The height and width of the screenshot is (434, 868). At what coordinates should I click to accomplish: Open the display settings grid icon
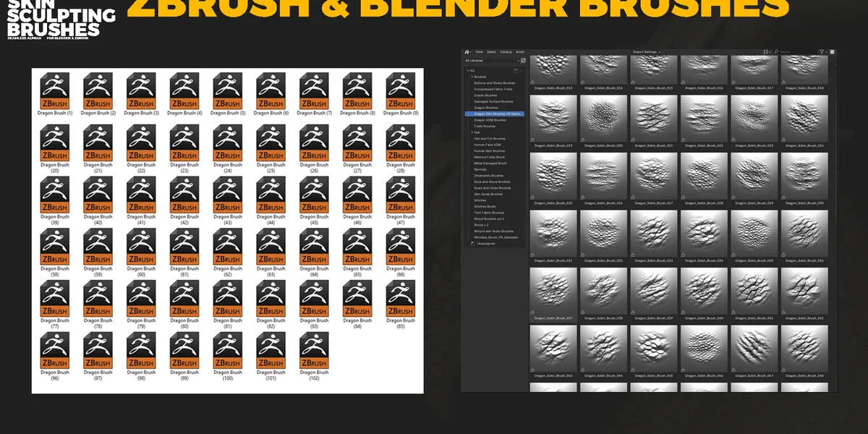765,50
